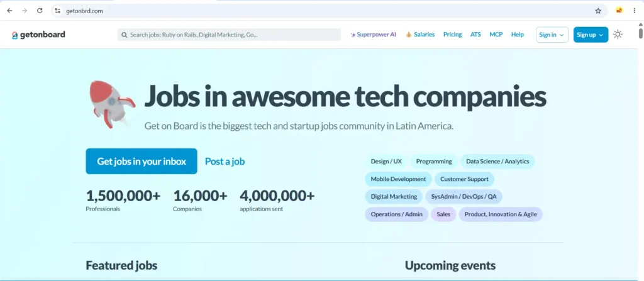Viewport: 644px width, 281px height.
Task: Reload the page with the refresh icon
Action: pos(40,11)
